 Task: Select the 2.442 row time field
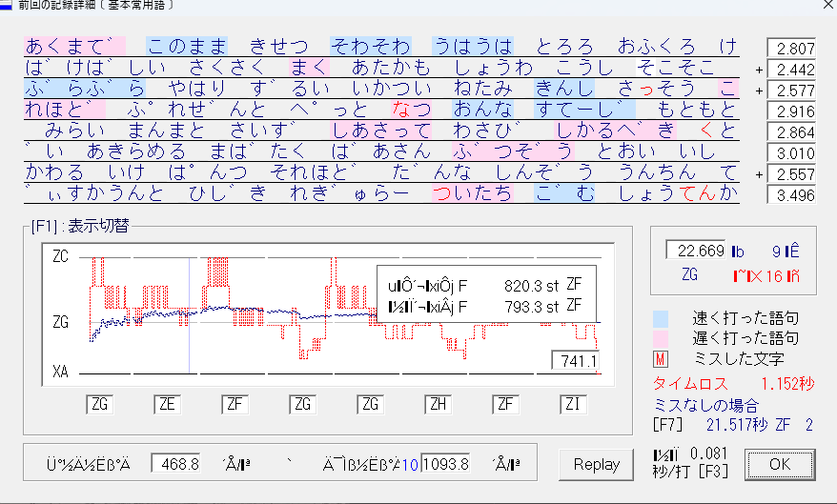tap(791, 70)
